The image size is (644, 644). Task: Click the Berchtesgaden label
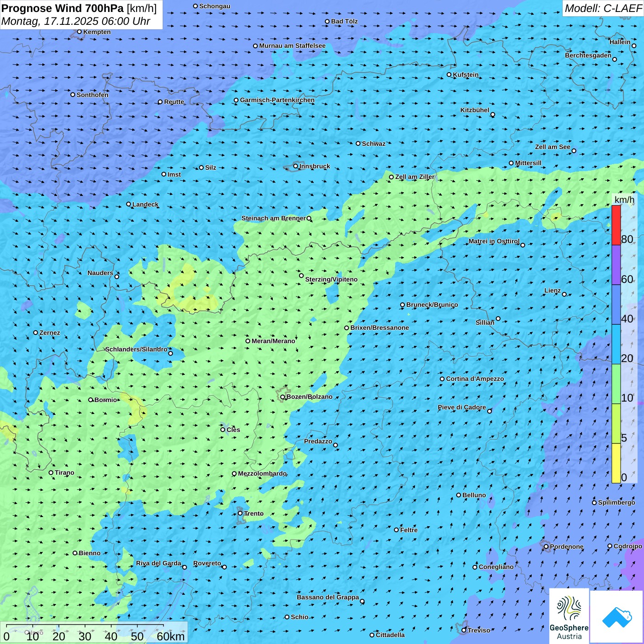(588, 55)
